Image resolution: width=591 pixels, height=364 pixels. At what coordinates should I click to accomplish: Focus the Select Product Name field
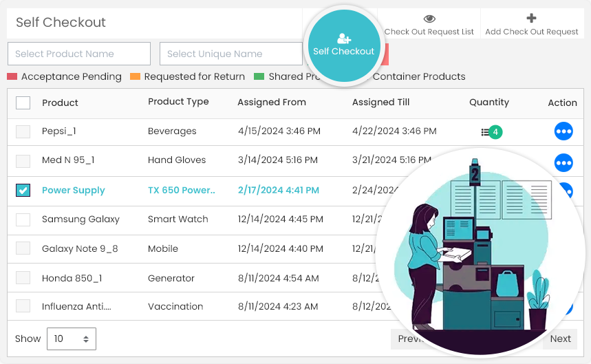tap(79, 54)
